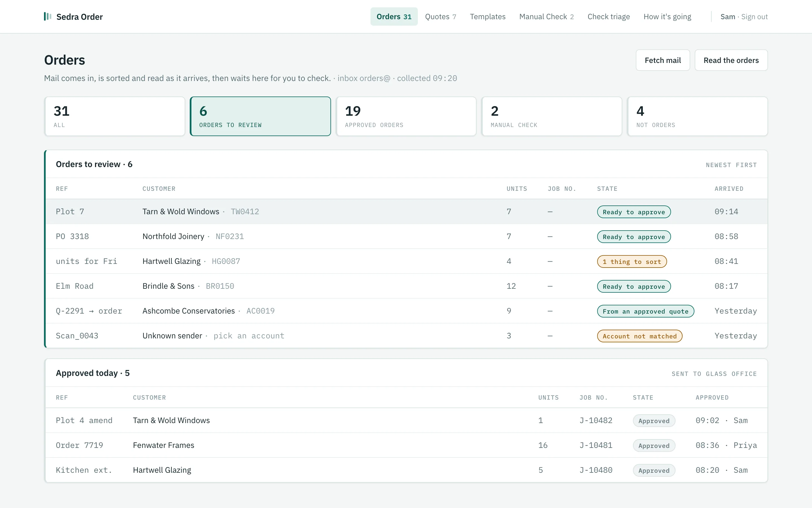This screenshot has width=812, height=508.
Task: Click the Newest First sort label
Action: click(x=731, y=165)
